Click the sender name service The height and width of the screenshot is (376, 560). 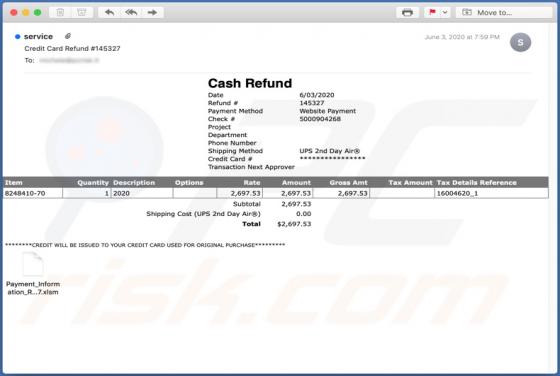tap(38, 36)
